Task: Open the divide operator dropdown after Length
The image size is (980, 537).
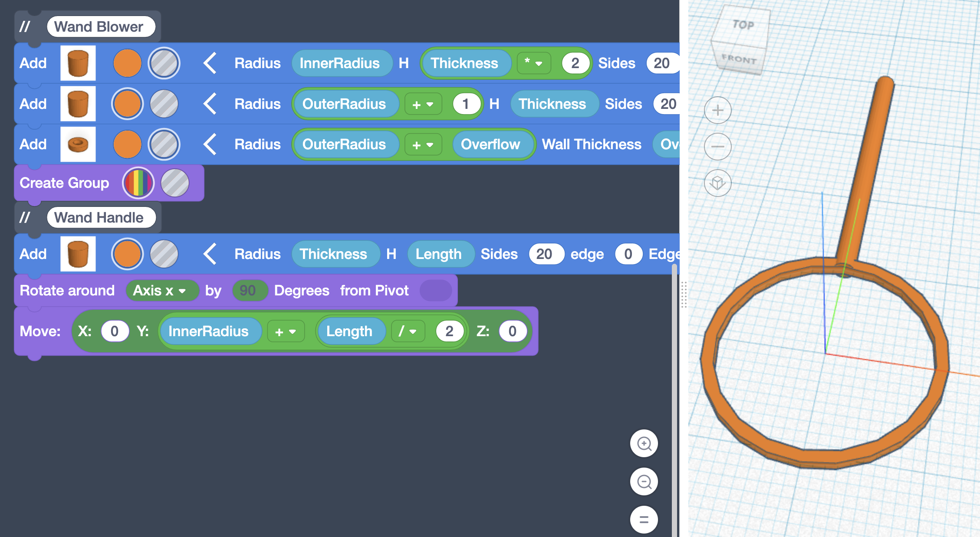Action: 408,331
